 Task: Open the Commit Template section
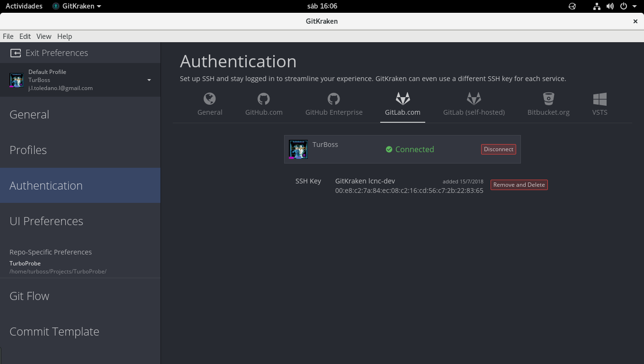pyautogui.click(x=80, y=331)
